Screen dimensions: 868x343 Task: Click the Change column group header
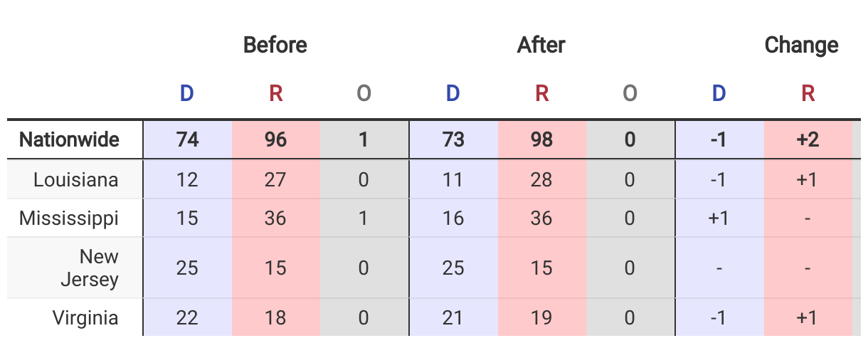point(801,46)
